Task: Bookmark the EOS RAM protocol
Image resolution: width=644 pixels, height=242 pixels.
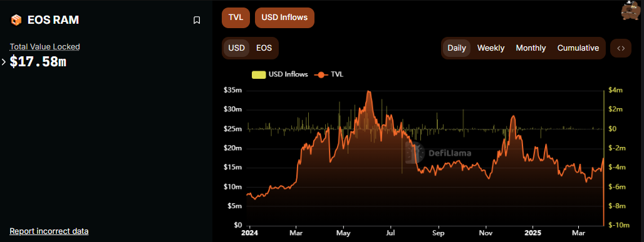Action: click(197, 20)
